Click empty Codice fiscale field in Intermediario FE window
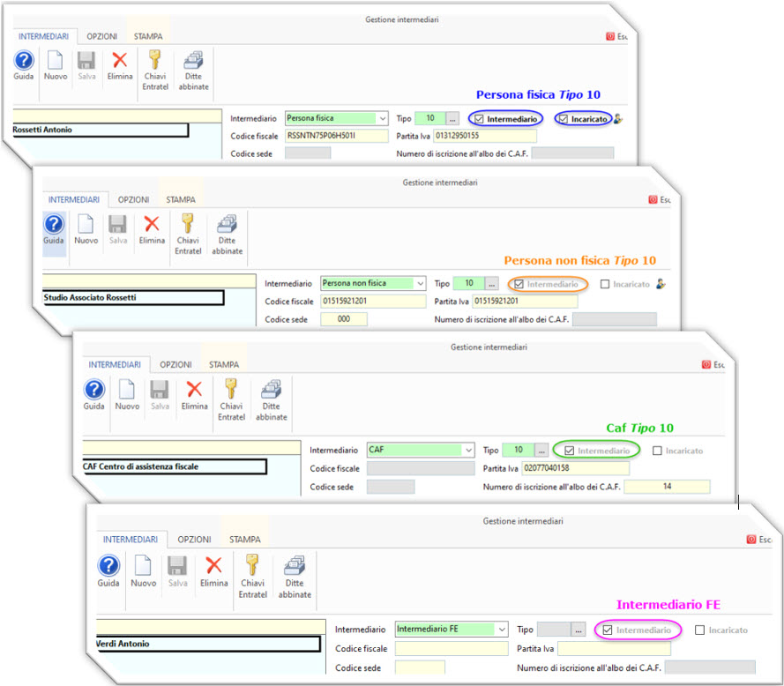Screen dimensions: 784x686 pyautogui.click(x=452, y=648)
